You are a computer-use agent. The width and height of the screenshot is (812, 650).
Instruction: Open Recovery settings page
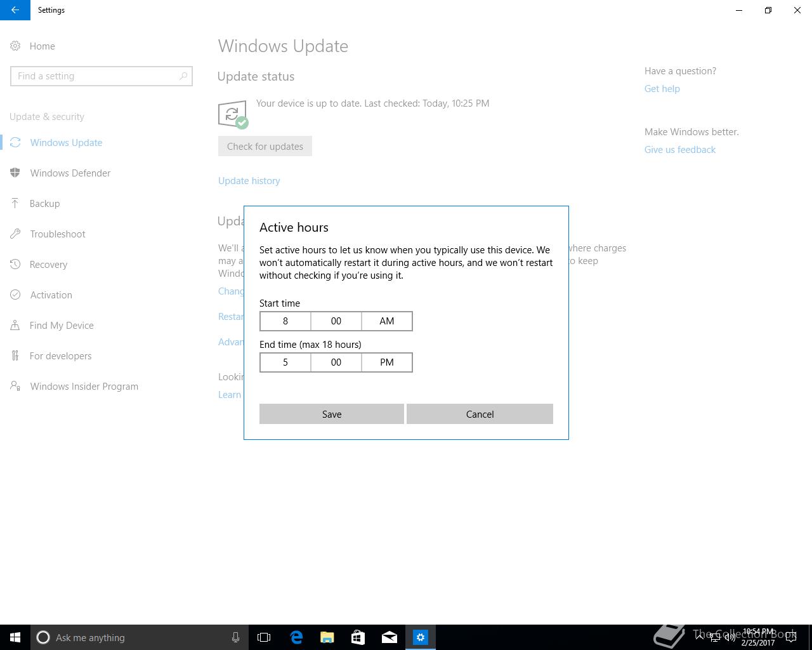coord(48,264)
